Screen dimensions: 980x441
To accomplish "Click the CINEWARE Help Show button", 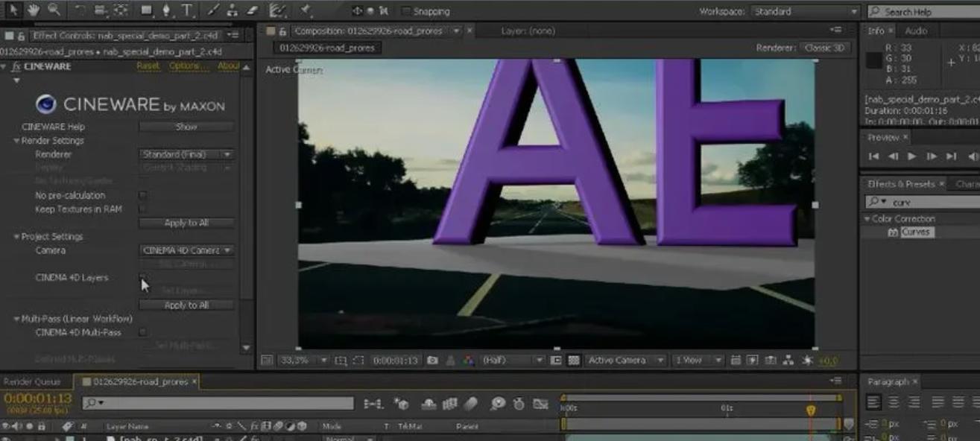I will [x=186, y=127].
